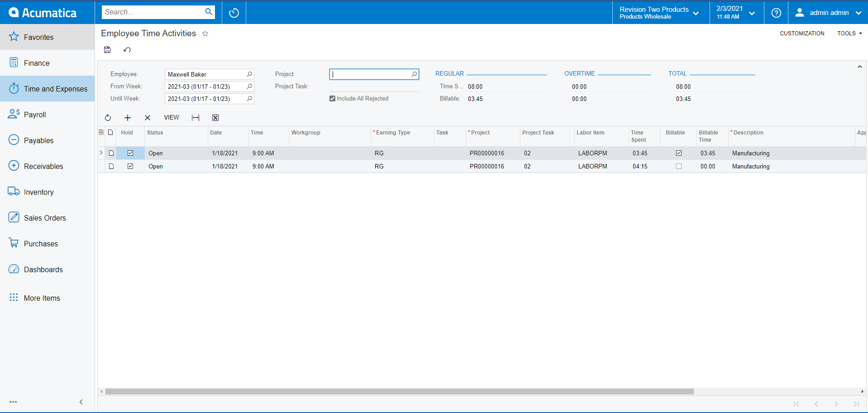Viewport: 868px width, 413px height.
Task: Open the business date 2/3/2021 dropdown
Action: [x=737, y=13]
